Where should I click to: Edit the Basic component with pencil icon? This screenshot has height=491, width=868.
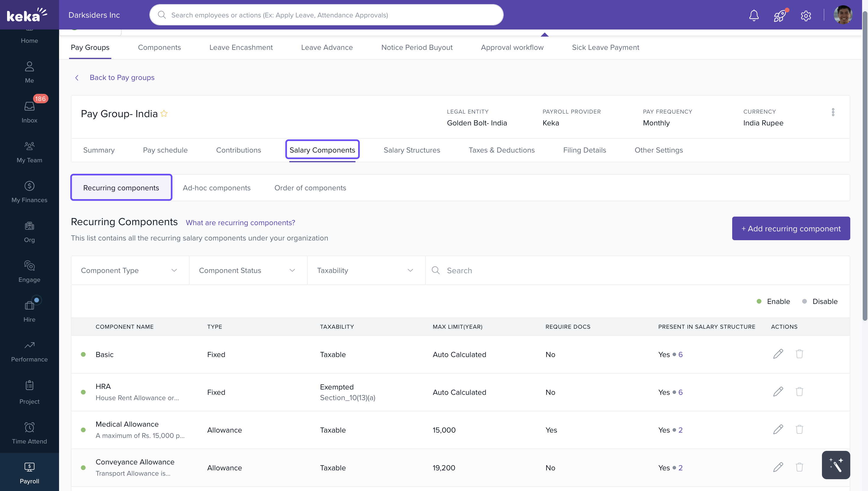(x=778, y=354)
